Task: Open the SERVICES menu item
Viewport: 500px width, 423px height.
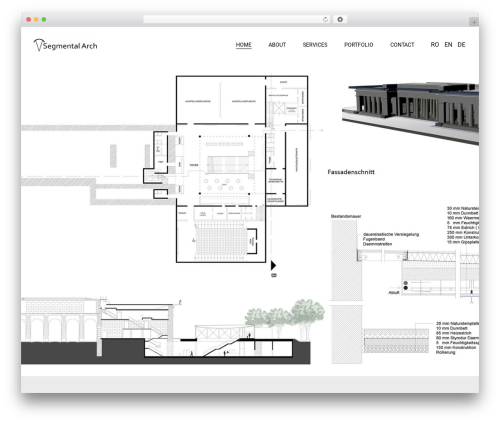Action: tap(315, 45)
